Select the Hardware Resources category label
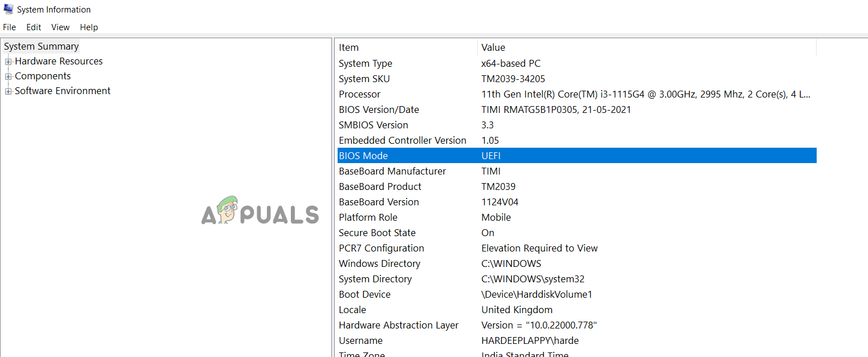 point(59,62)
